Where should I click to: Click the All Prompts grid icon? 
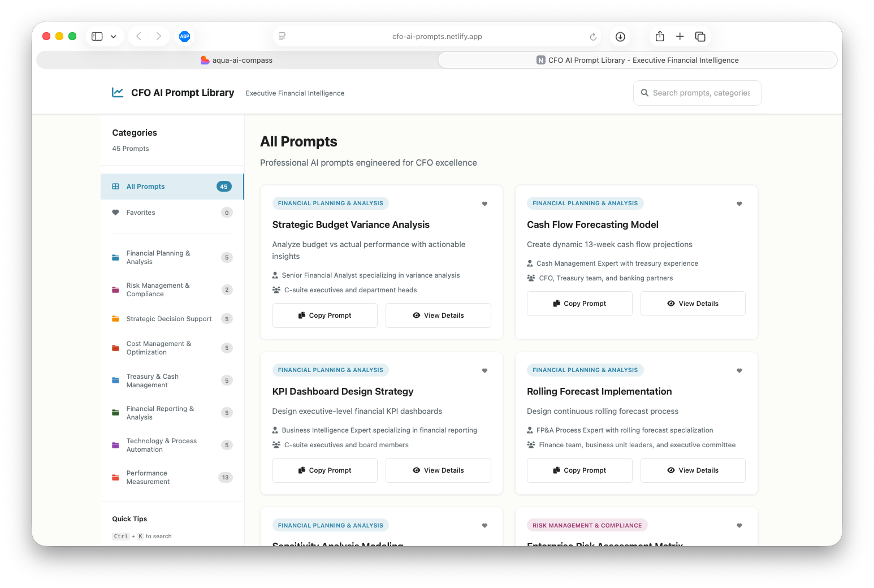coord(115,187)
